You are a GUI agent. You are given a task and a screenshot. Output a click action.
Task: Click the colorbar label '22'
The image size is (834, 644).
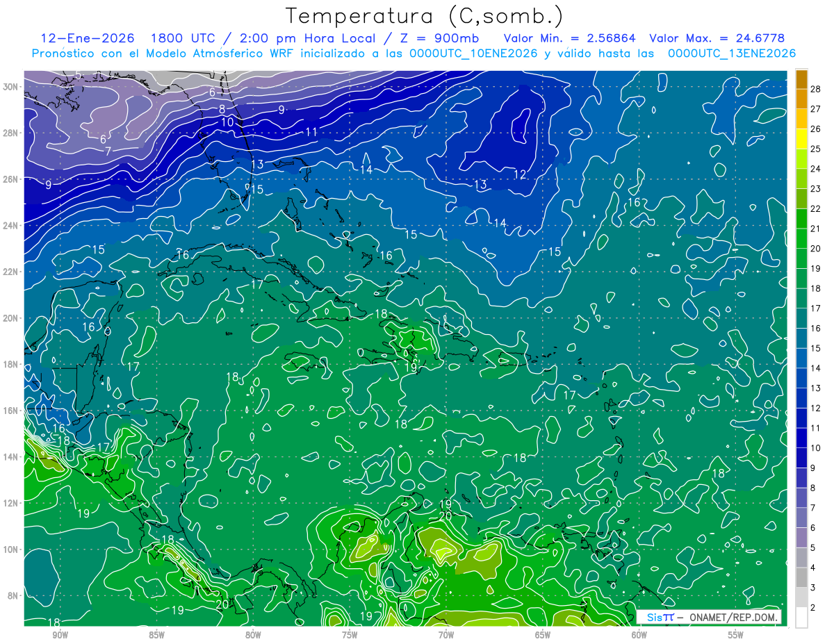tap(816, 208)
